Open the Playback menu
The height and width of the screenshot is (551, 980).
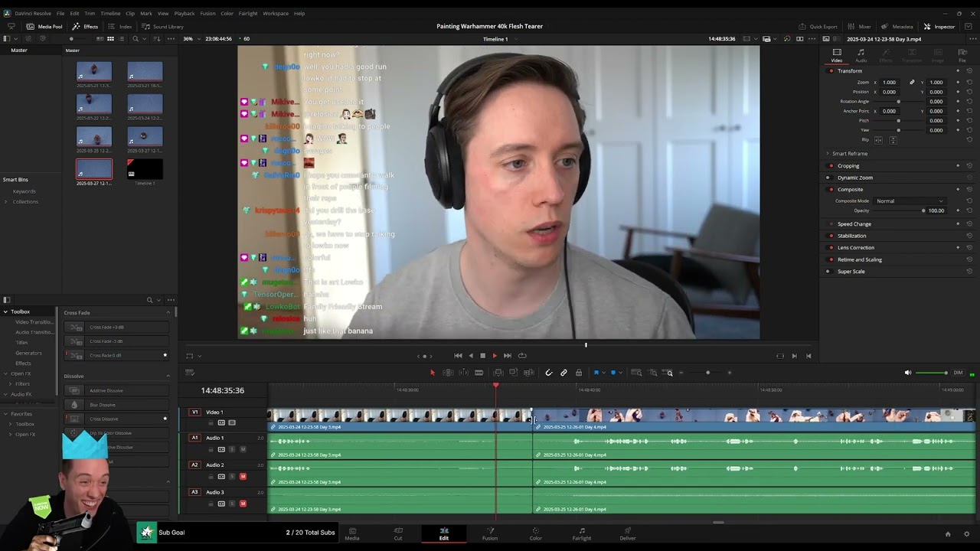point(185,13)
